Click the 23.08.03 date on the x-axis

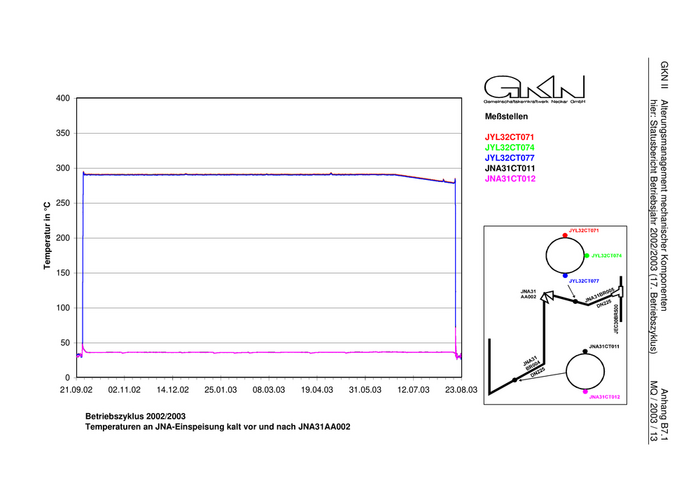460,391
